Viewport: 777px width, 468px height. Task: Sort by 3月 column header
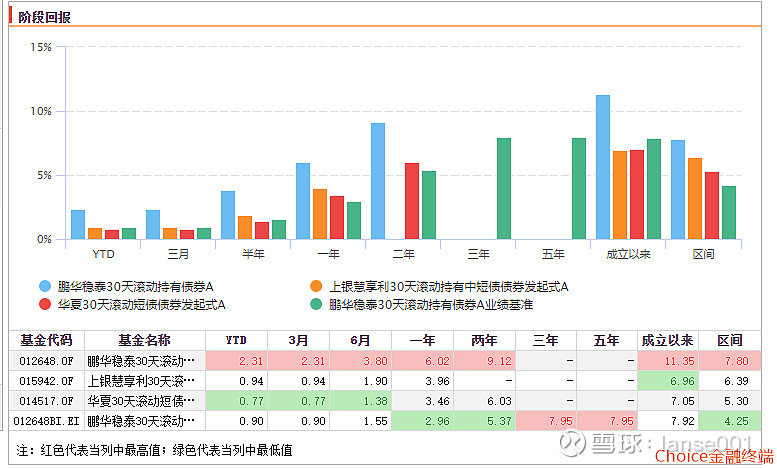click(x=298, y=341)
